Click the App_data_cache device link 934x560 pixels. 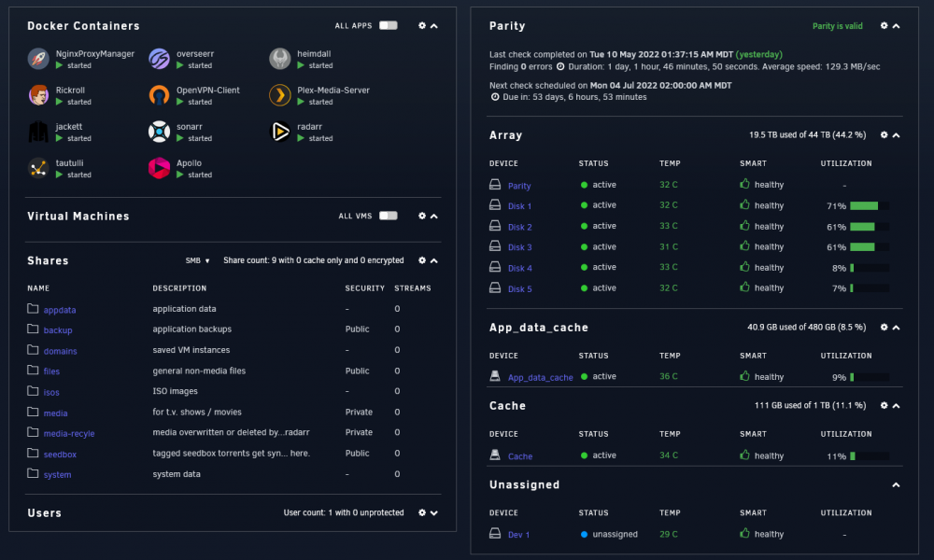pyautogui.click(x=540, y=377)
